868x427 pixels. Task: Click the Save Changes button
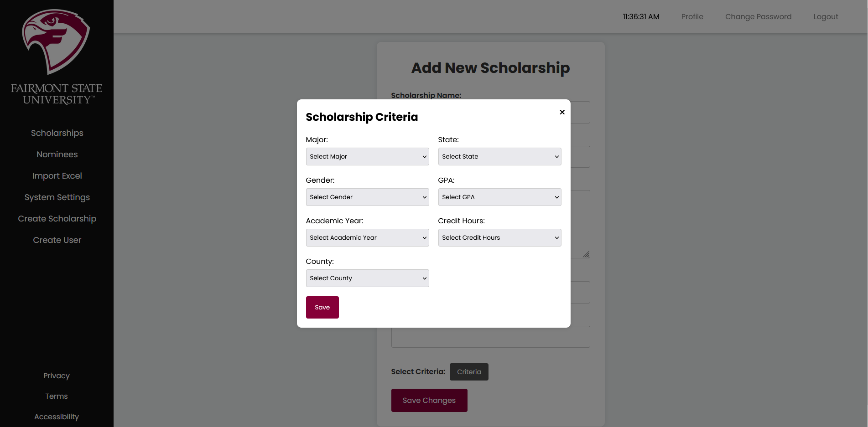[429, 400]
